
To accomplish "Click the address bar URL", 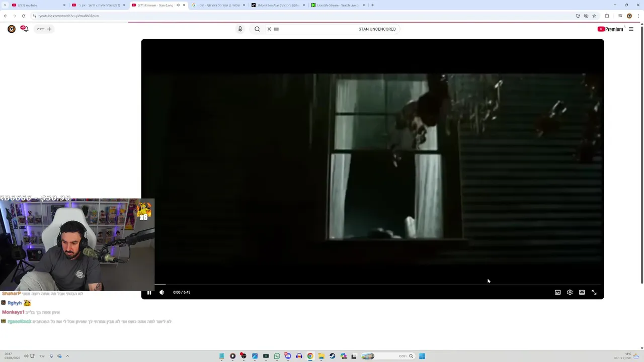I will (x=69, y=16).
